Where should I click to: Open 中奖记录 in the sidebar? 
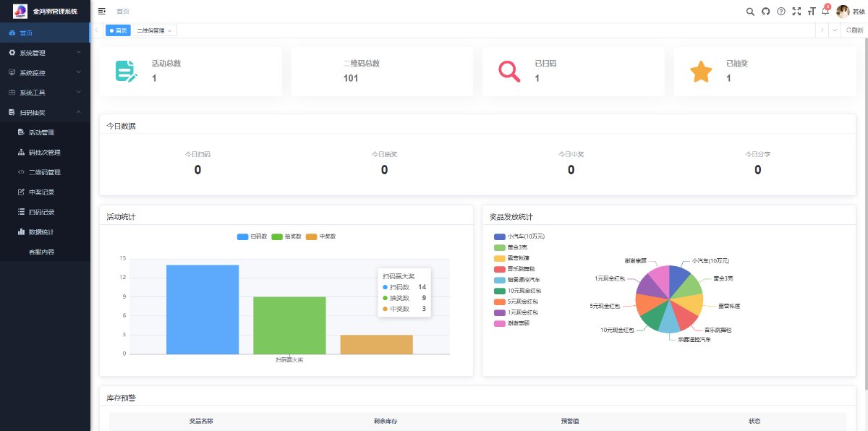(45, 192)
